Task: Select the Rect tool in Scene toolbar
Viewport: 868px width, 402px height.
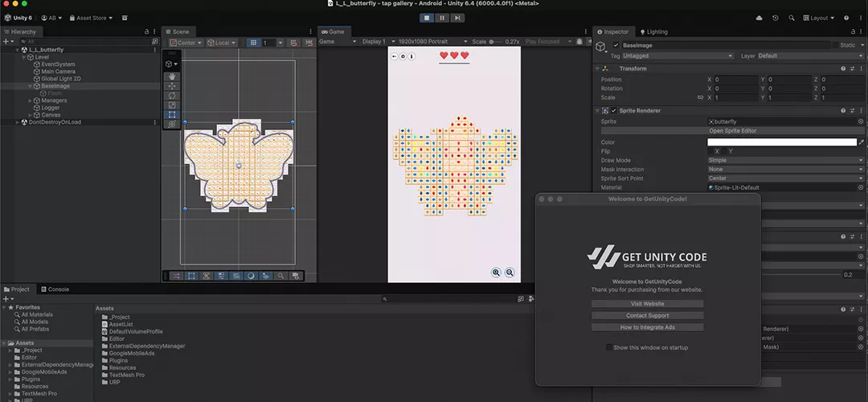Action: click(x=172, y=115)
